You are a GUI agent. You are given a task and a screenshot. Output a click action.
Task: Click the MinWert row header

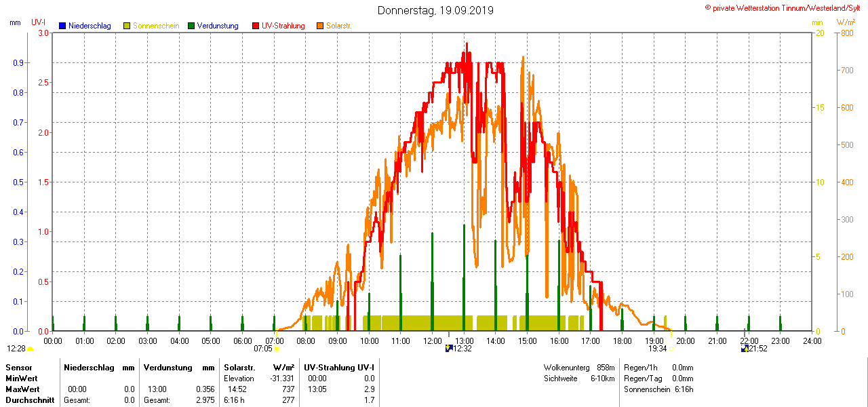[22, 378]
